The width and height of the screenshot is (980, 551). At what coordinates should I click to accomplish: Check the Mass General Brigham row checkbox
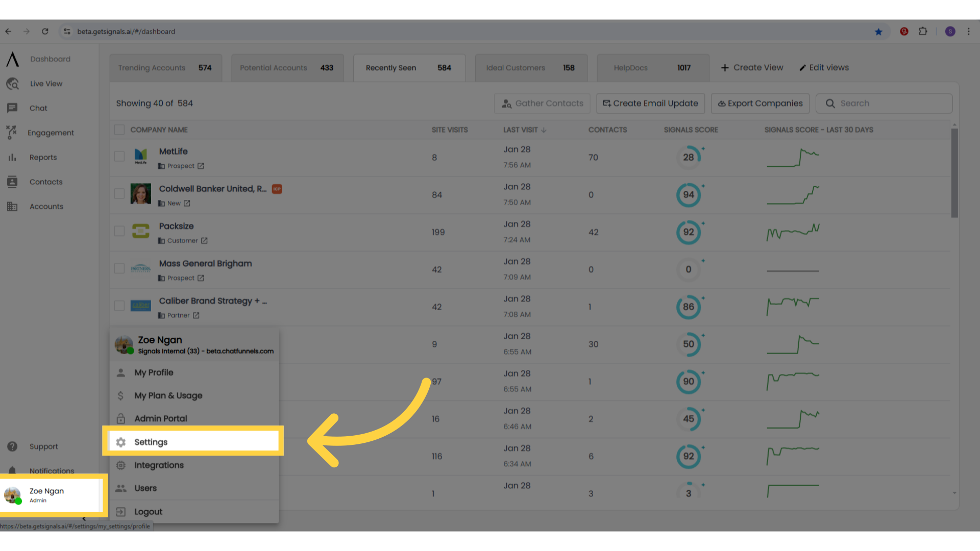119,268
